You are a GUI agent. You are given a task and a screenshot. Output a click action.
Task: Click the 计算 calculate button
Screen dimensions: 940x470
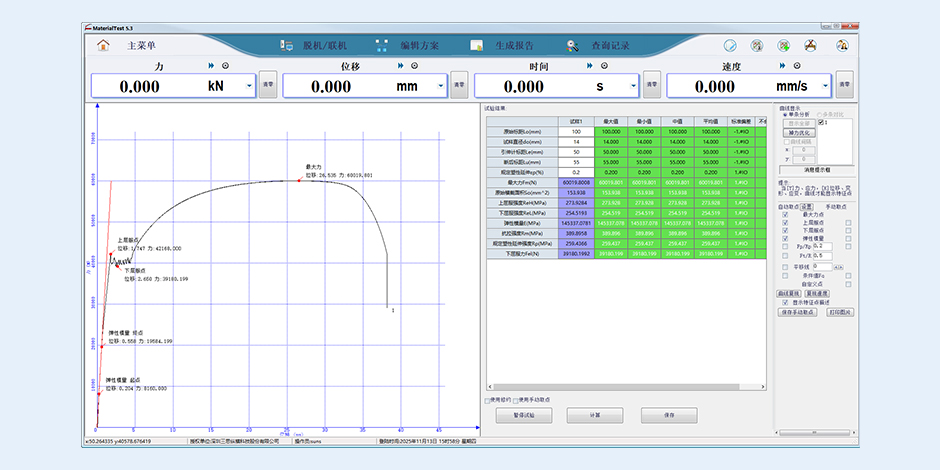594,414
